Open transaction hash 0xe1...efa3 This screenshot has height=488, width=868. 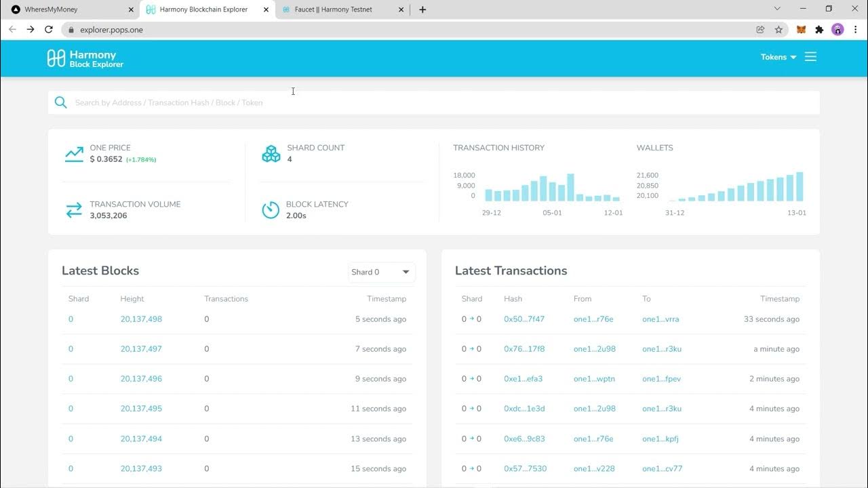[523, 379]
